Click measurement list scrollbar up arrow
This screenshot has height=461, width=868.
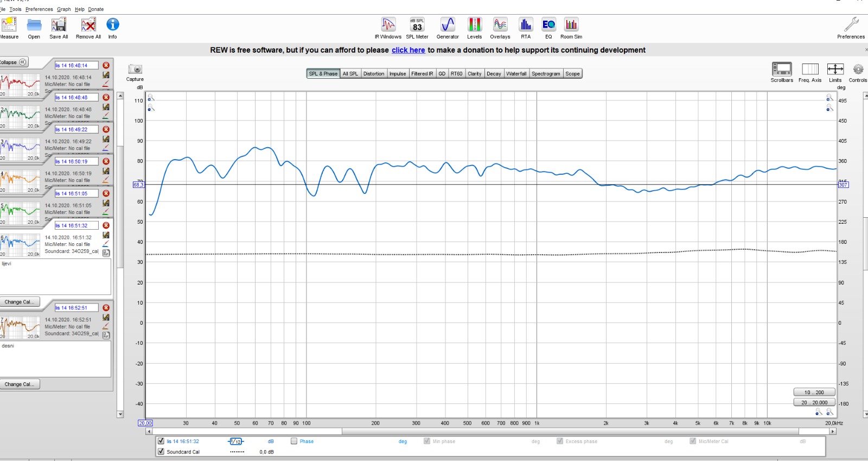coord(120,96)
